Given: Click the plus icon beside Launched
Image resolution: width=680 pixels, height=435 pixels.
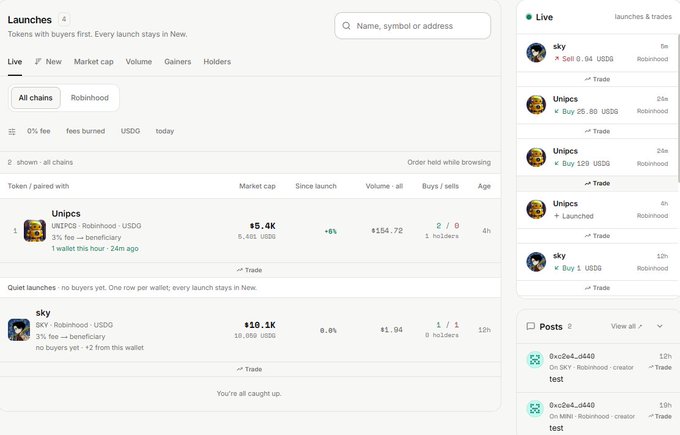Looking at the screenshot, I should click(556, 216).
